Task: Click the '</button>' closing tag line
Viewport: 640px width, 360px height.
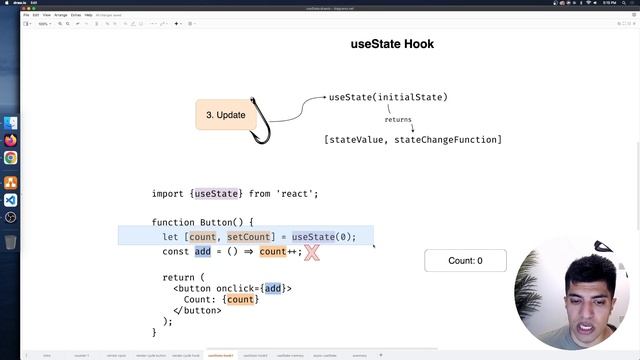Action: tap(197, 310)
